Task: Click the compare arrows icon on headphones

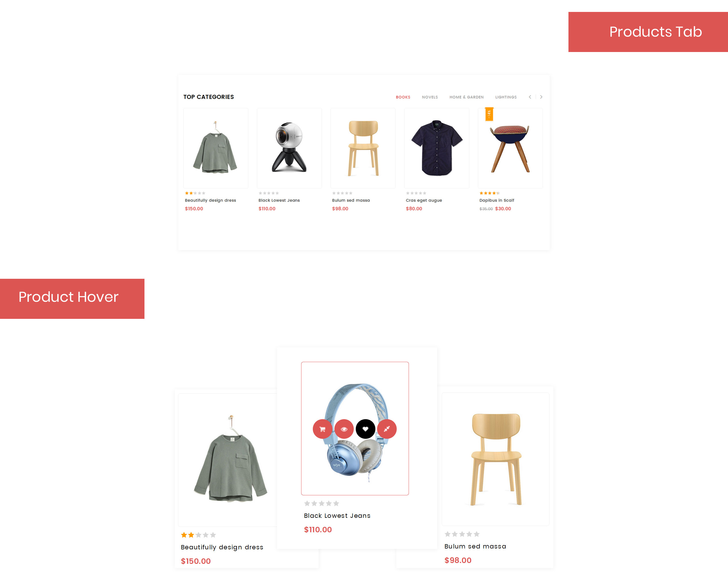Action: tap(387, 429)
